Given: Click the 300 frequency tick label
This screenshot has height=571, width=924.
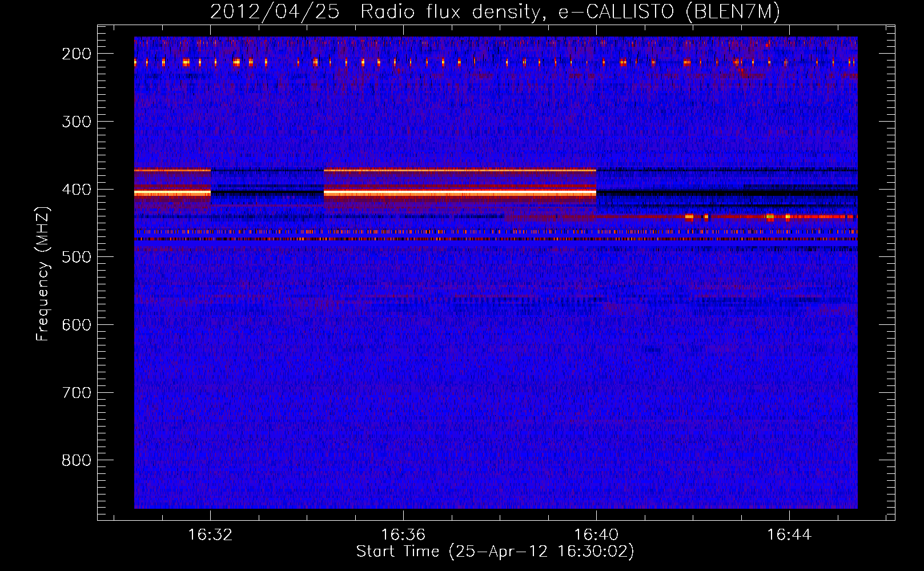Looking at the screenshot, I should click(x=77, y=122).
